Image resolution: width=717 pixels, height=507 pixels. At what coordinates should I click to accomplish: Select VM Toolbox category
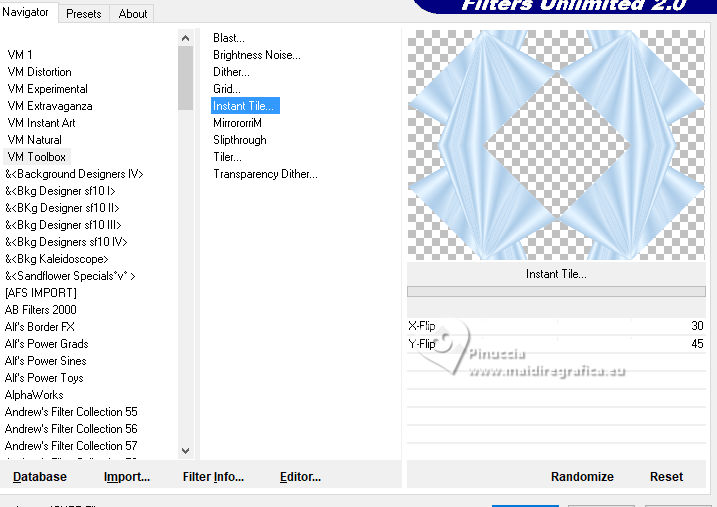coord(37,157)
